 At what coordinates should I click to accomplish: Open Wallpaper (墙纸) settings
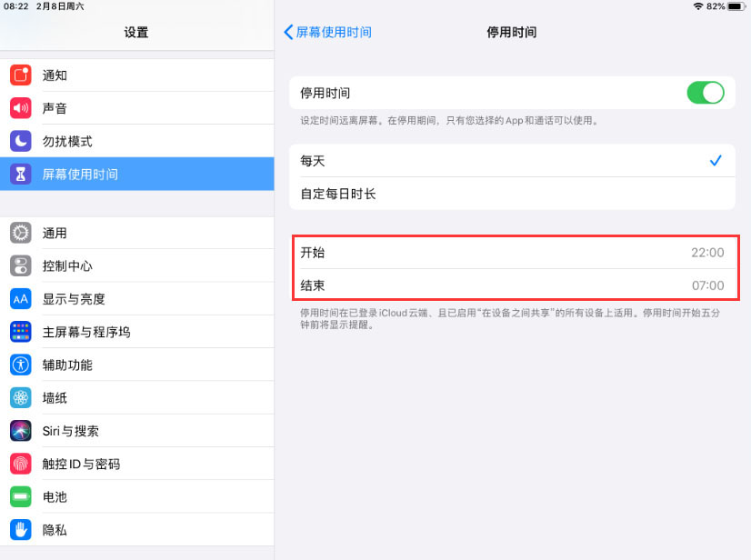point(136,398)
